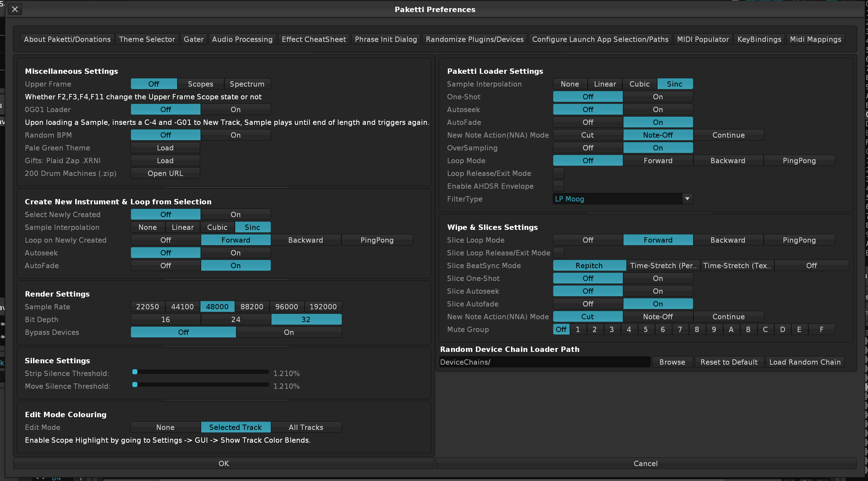Viewport: 868px width, 481px height.
Task: Select 44100 sample rate
Action: pos(182,306)
